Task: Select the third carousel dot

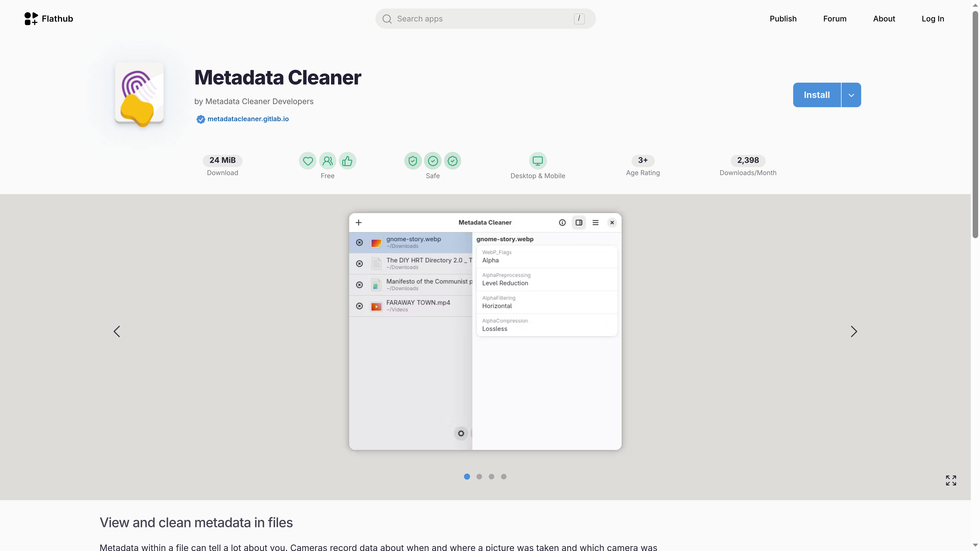Action: click(492, 476)
